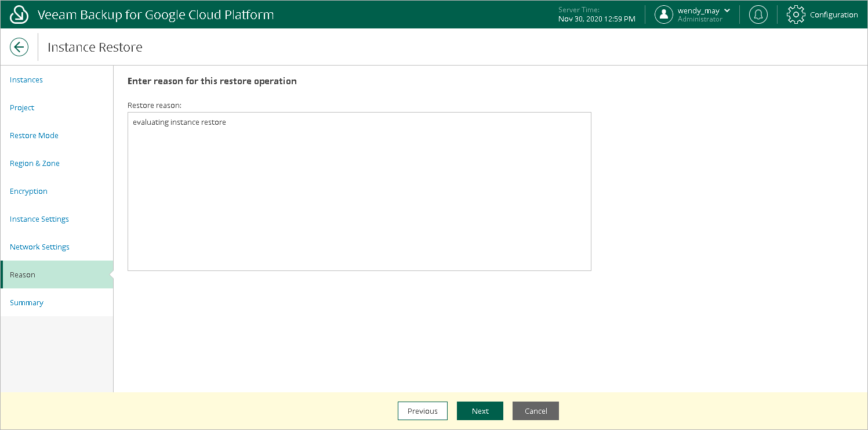Click the Administrator role label
Screen dimensions: 868x430
(700, 19)
